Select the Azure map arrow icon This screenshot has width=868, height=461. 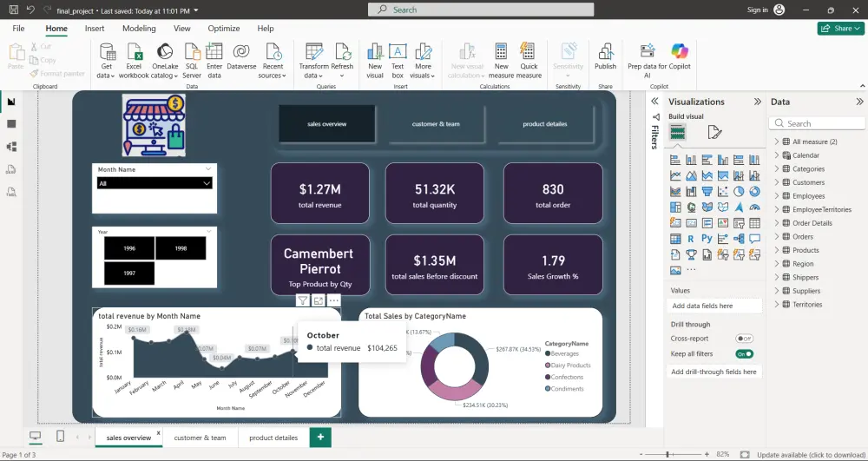[739, 207]
